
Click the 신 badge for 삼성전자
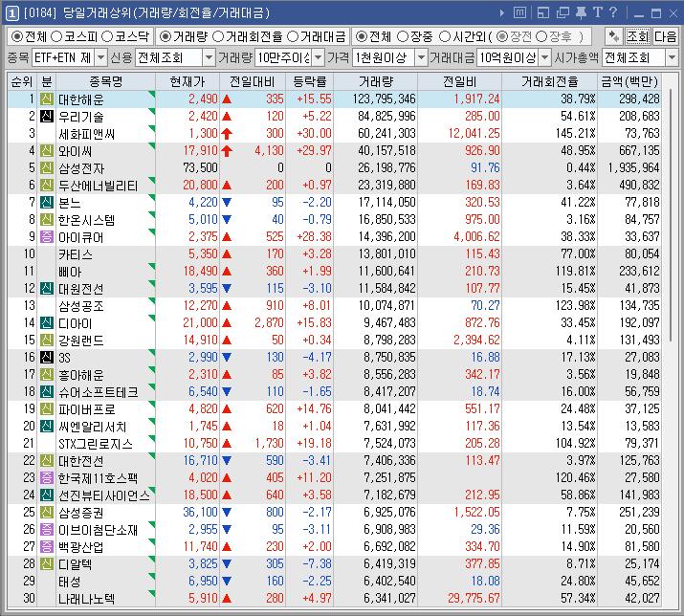click(x=47, y=168)
